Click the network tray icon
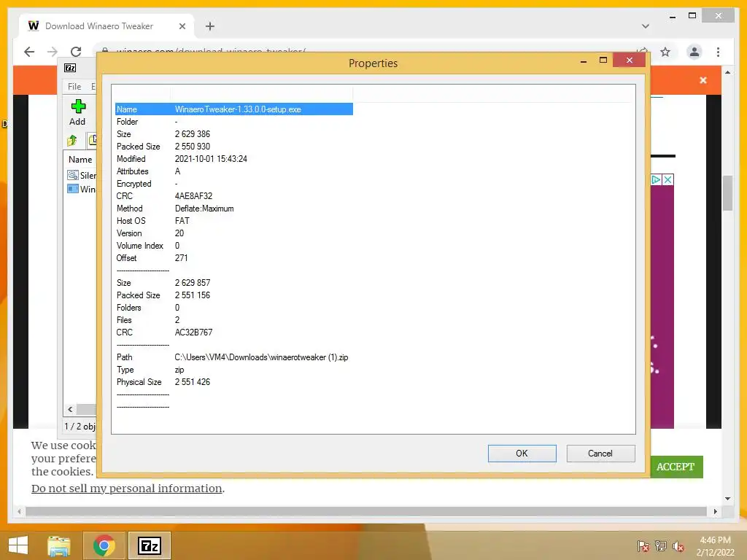Image resolution: width=747 pixels, height=560 pixels. 661,546
